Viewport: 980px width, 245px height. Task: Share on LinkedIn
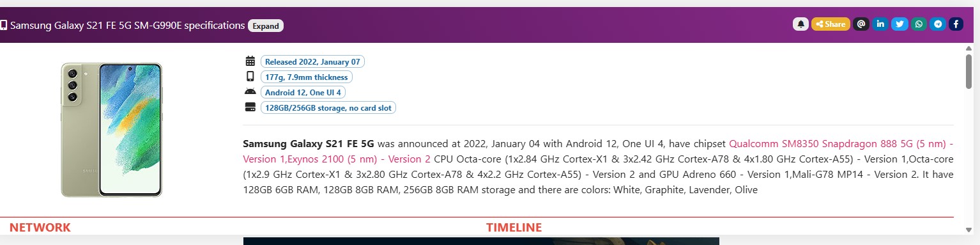[x=880, y=24]
